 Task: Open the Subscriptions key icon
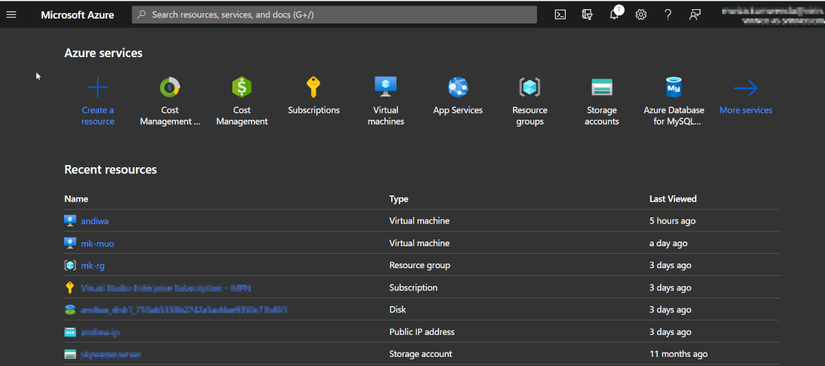click(314, 87)
